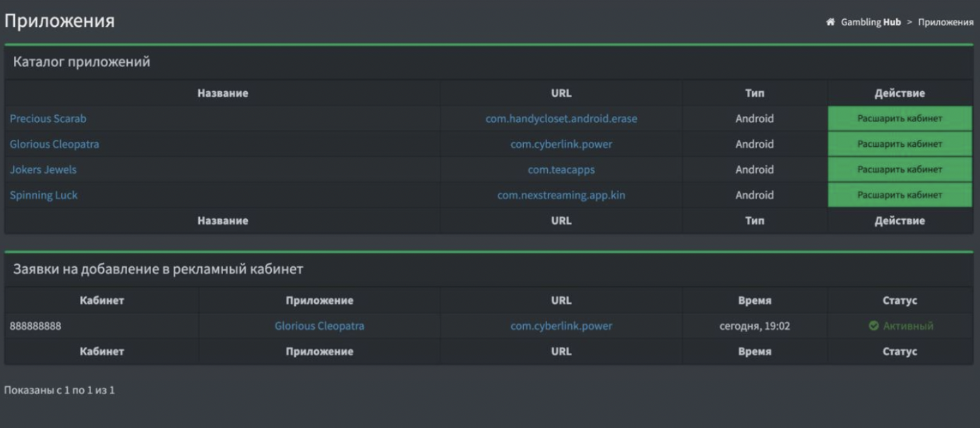
Task: Click the Расшарить кабинет button for Glorious Cleopatra
Action: (x=900, y=144)
